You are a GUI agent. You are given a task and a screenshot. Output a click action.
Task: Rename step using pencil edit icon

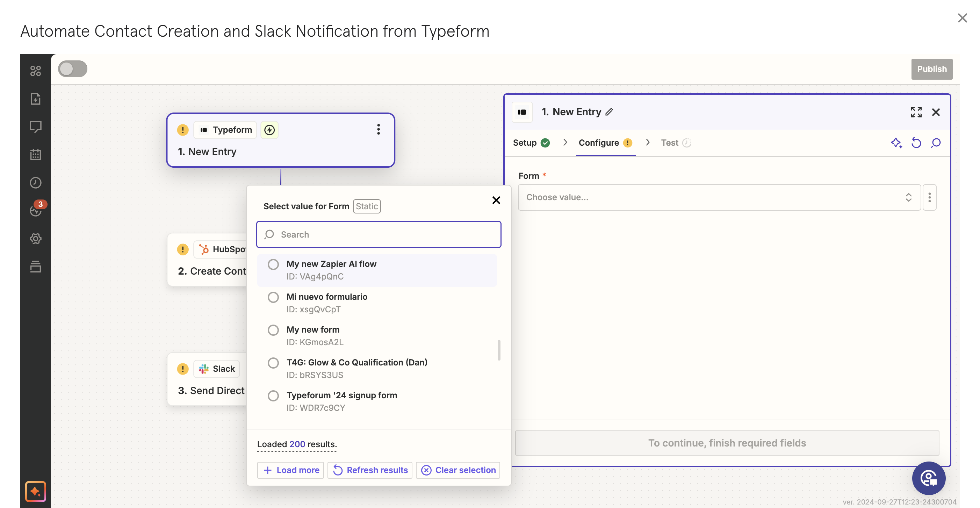609,112
